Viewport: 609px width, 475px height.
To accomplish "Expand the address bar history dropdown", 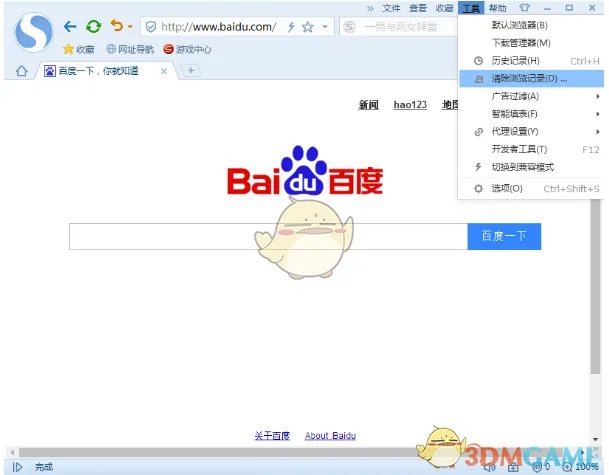I will (x=325, y=27).
